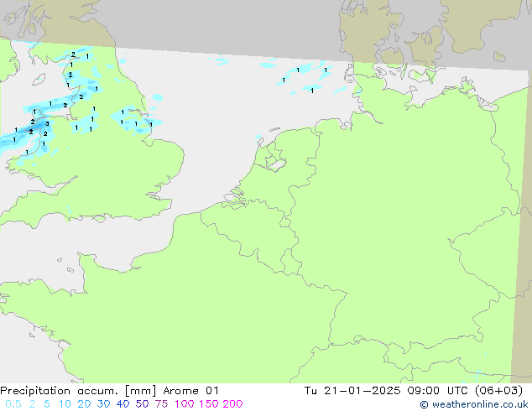
Task: Select the 5 mm legend value
Action: point(47,404)
